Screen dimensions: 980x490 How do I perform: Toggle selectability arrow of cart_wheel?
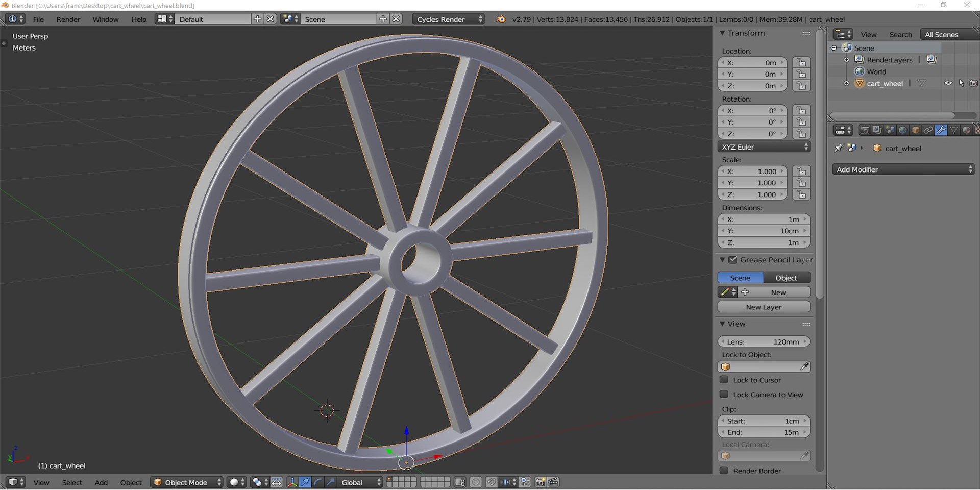(x=961, y=83)
